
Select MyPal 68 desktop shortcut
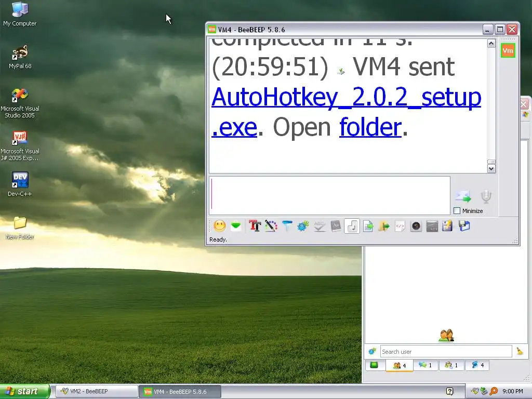click(x=20, y=57)
